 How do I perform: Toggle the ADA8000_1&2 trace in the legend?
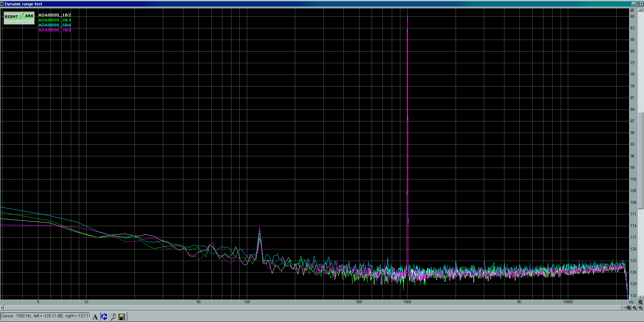pyautogui.click(x=55, y=15)
